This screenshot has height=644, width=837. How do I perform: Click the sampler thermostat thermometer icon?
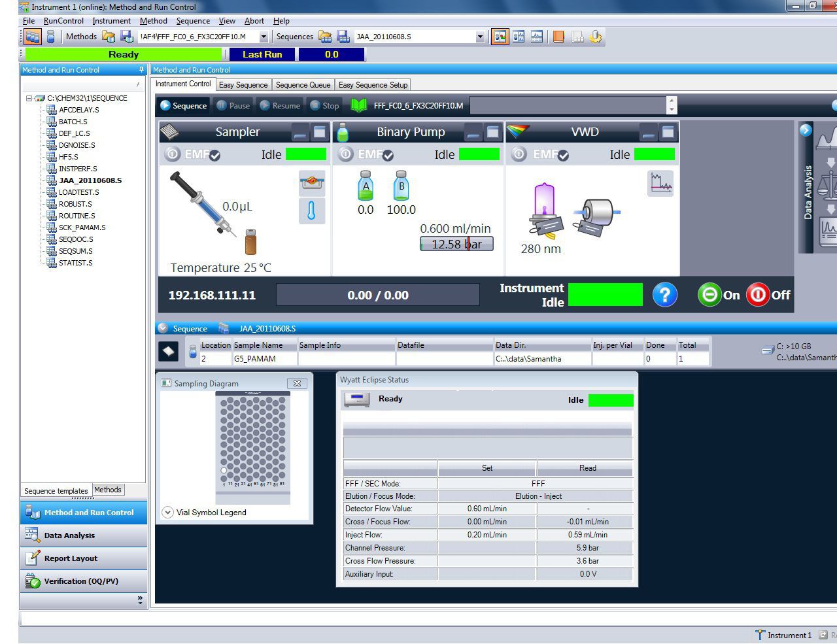312,211
